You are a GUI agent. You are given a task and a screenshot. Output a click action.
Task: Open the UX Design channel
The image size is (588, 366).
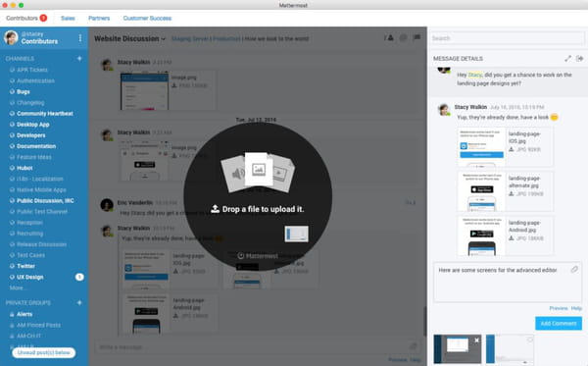pos(30,277)
